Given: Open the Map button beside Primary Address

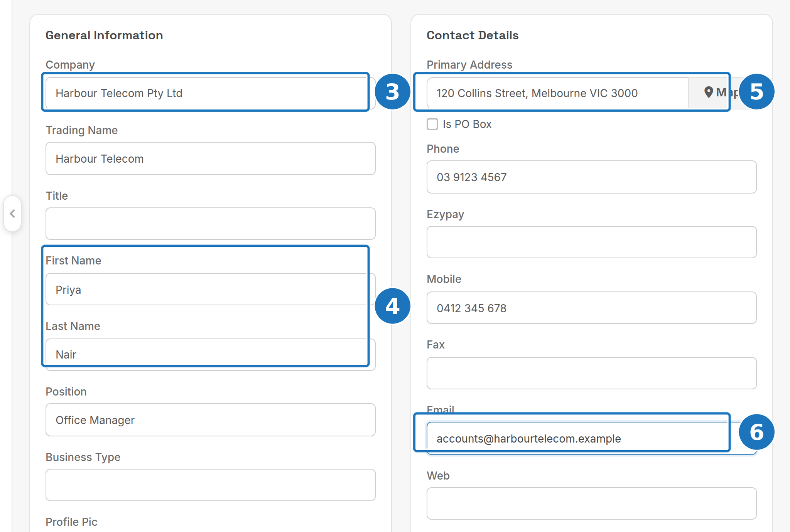Looking at the screenshot, I should (x=722, y=93).
